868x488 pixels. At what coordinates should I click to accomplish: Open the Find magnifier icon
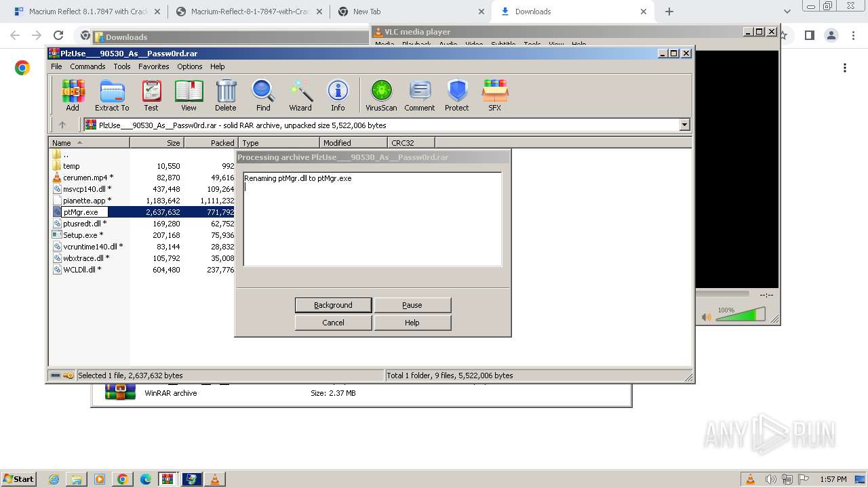(x=263, y=95)
